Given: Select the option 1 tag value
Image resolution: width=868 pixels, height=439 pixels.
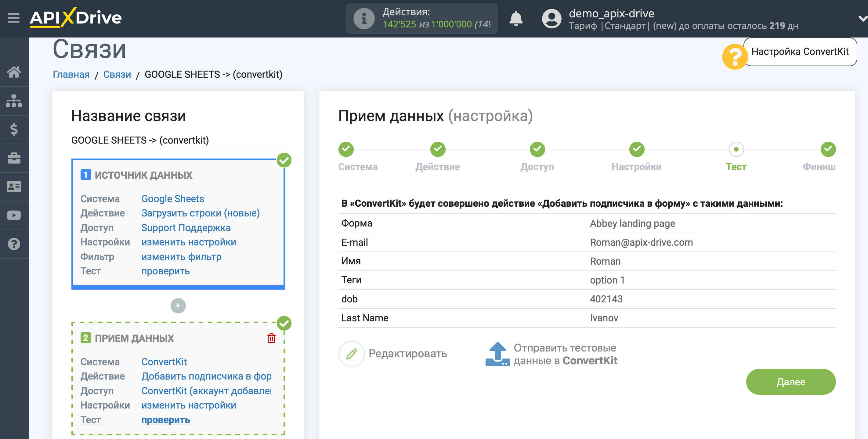Looking at the screenshot, I should 607,280.
